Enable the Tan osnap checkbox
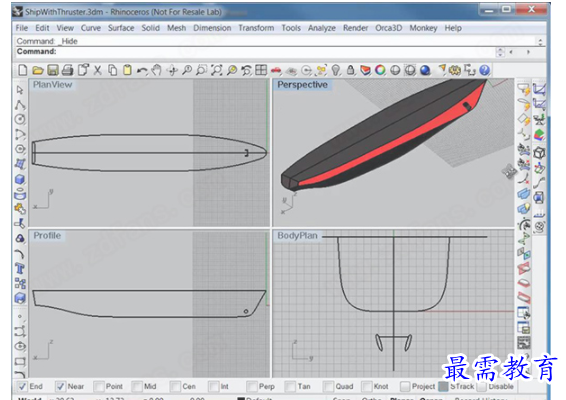Screen dimensions: 566x400 coord(289,386)
